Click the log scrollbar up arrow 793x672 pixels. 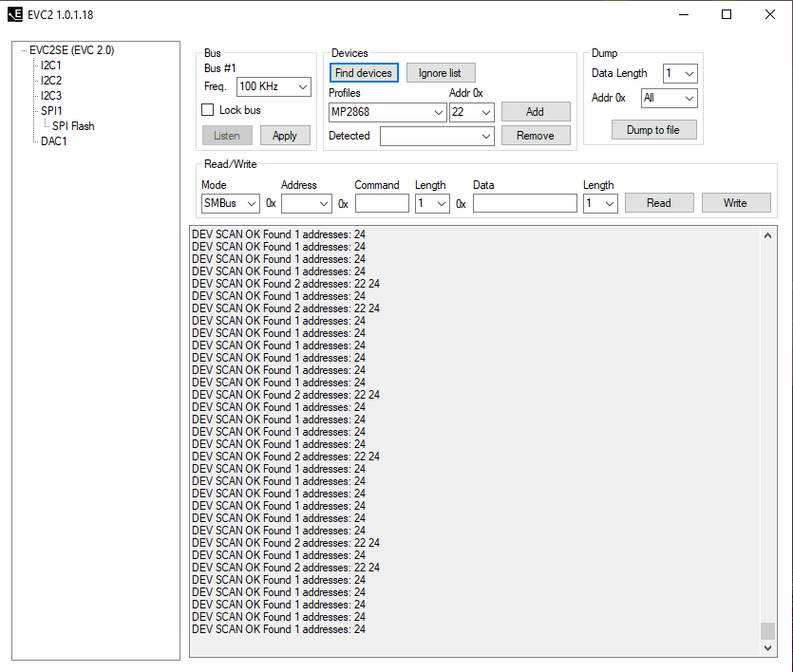[x=767, y=235]
